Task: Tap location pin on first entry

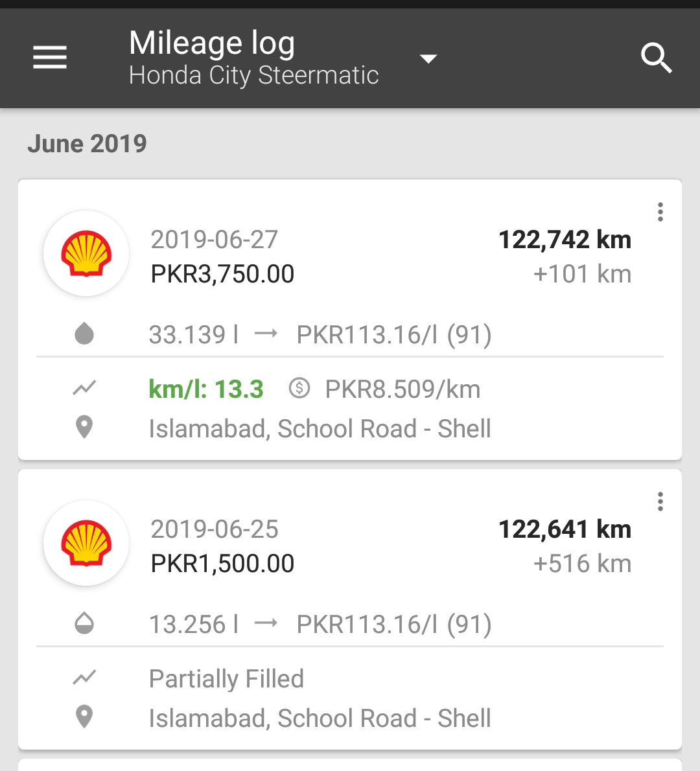Action: tap(84, 428)
